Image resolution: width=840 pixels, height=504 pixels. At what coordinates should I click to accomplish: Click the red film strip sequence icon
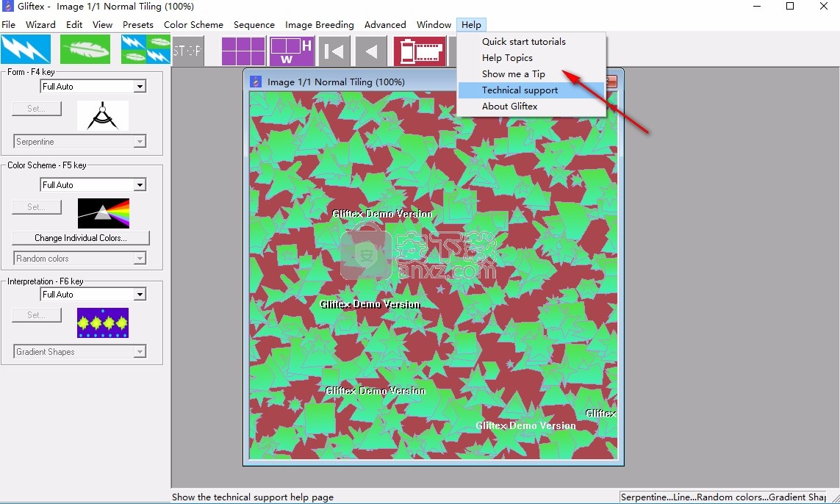click(420, 51)
